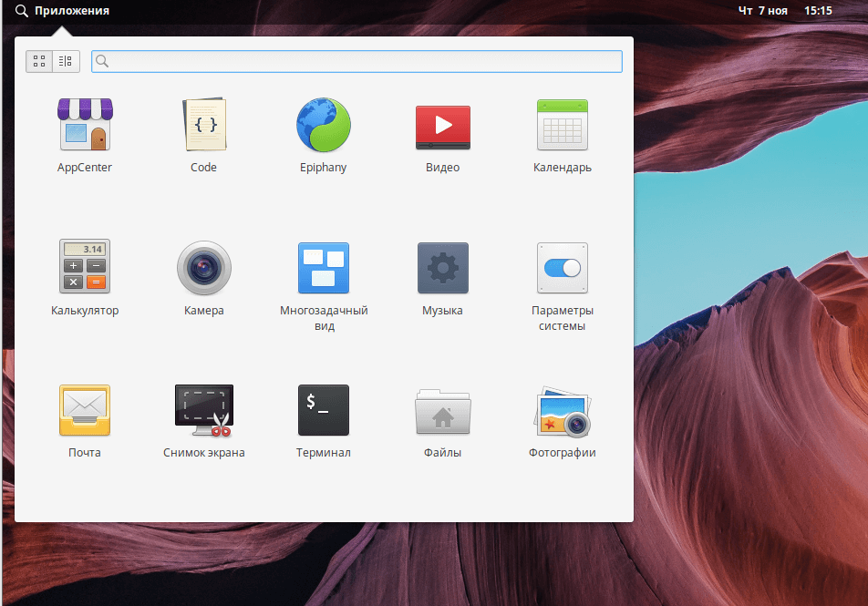Screen dimensions: 868x606
Task: Switch to category list view mode
Action: 66,61
